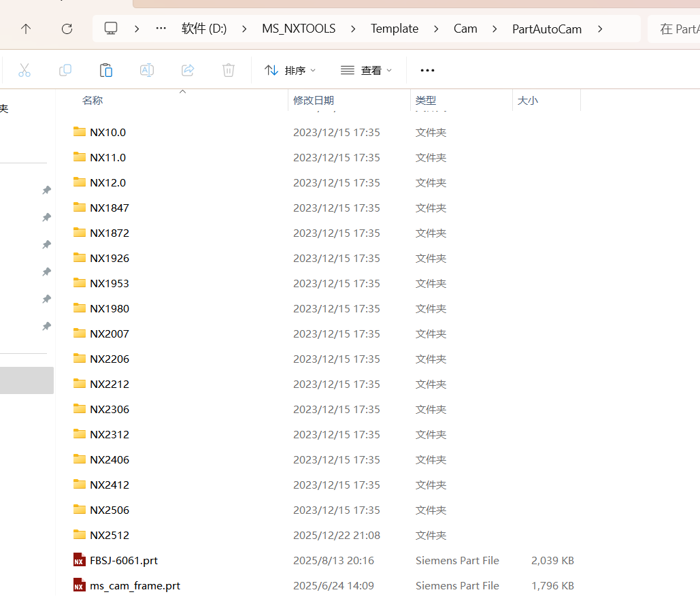The width and height of the screenshot is (700, 603).
Task: Sort by 名称 column header
Action: 93,101
